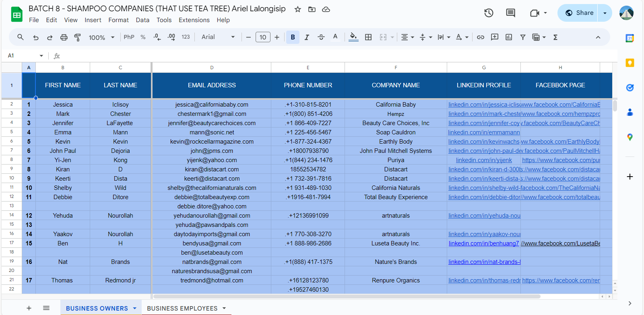This screenshot has height=315, width=644.
Task: Insert a link
Action: coord(481,37)
